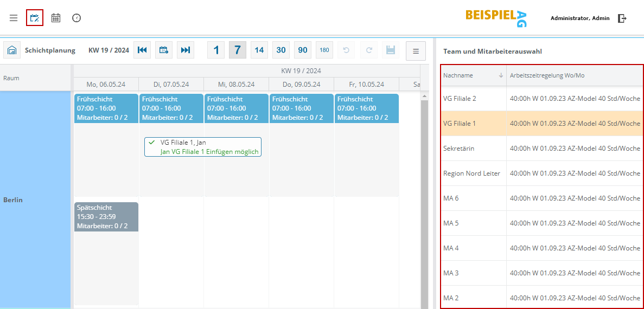Click Frühschicht shift on Friday 10.05.24
The width and height of the screenshot is (644, 309).
coord(367,108)
